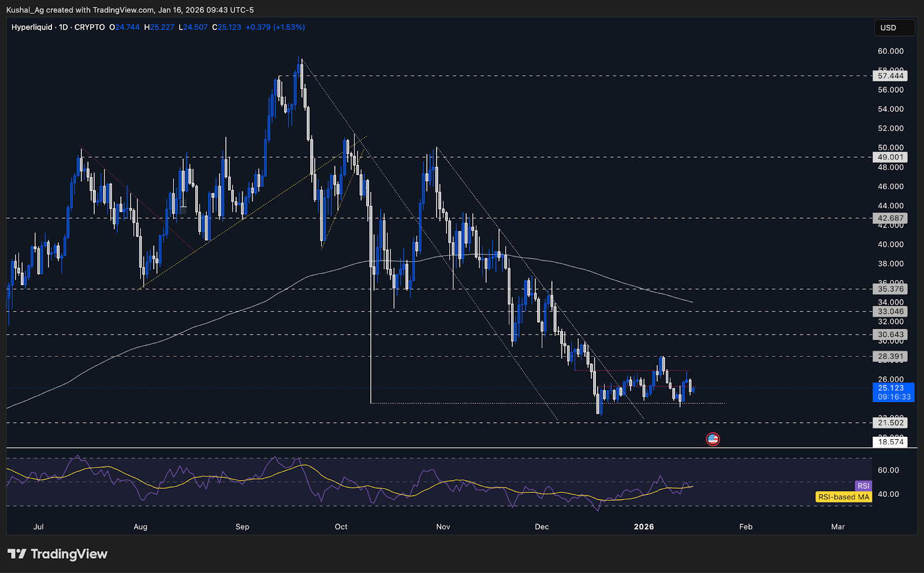This screenshot has width=924, height=573.
Task: Select the 18.574 price level label
Action: tap(890, 442)
